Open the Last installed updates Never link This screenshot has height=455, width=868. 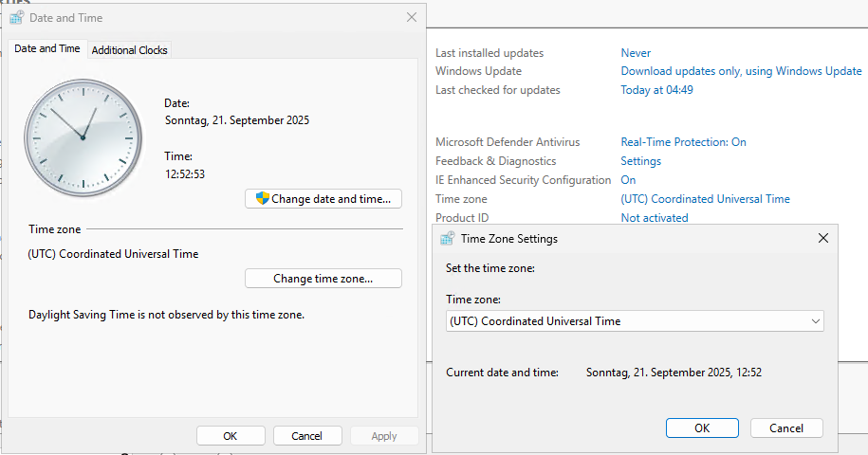click(x=636, y=53)
